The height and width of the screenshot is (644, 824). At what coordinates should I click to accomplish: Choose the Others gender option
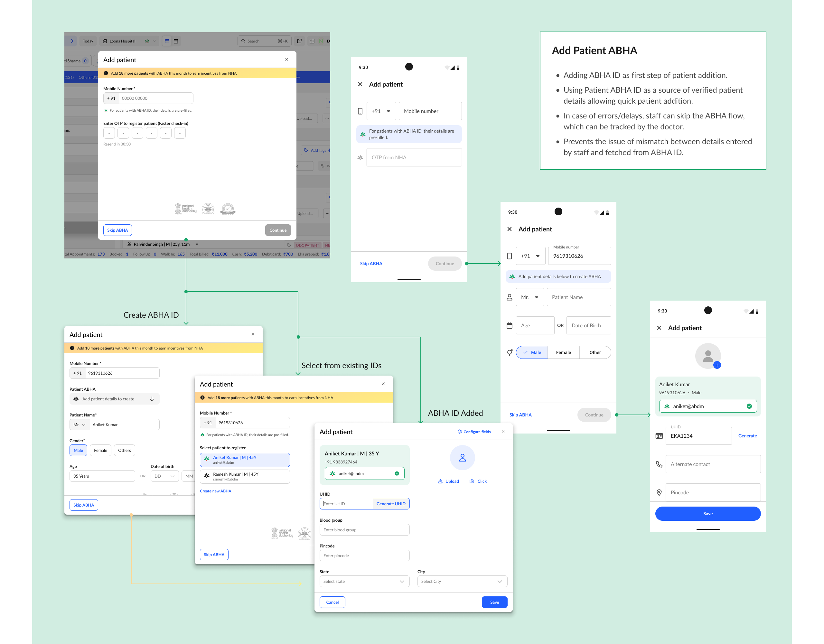[x=124, y=451]
